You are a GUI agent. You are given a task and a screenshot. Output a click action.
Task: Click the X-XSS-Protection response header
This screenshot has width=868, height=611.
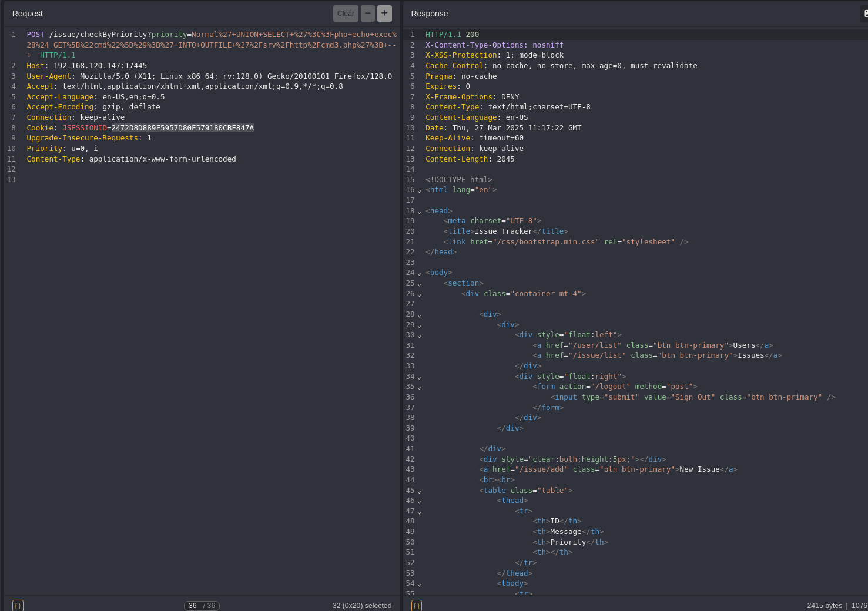coord(494,55)
